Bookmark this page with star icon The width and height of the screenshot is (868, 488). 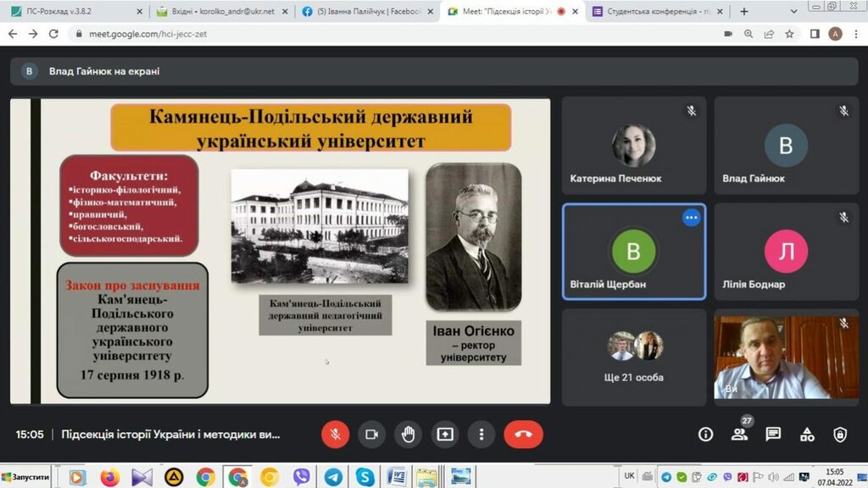790,34
